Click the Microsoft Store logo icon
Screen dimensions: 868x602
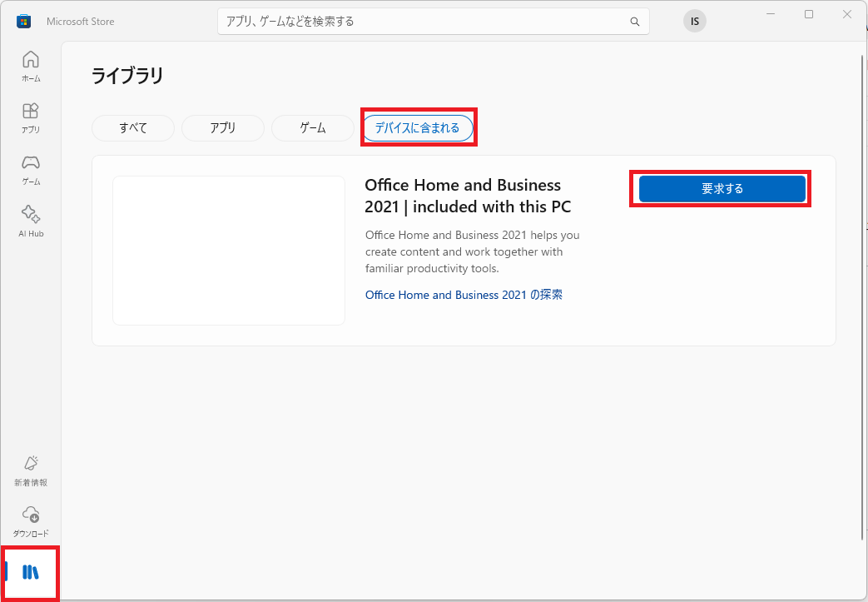[x=23, y=22]
